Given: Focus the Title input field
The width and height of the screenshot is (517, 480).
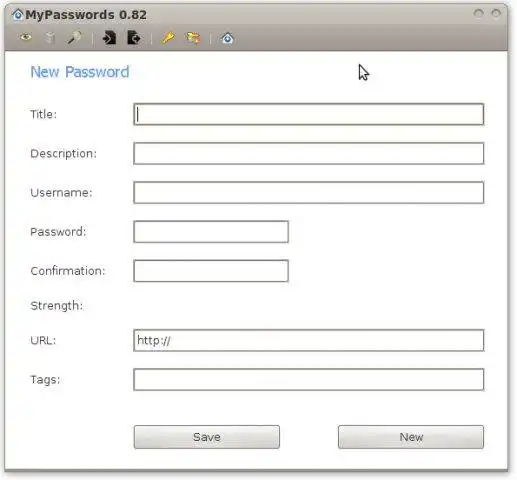Looking at the screenshot, I should coord(309,114).
